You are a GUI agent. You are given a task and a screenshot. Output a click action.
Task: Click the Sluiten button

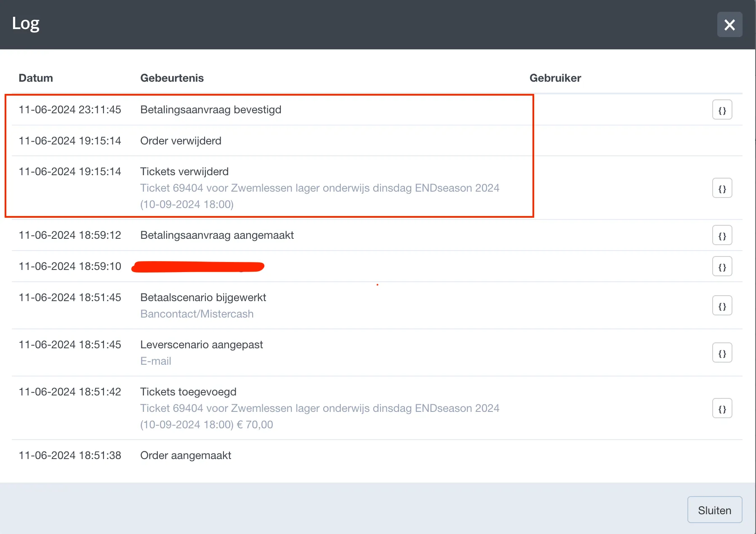pyautogui.click(x=714, y=510)
